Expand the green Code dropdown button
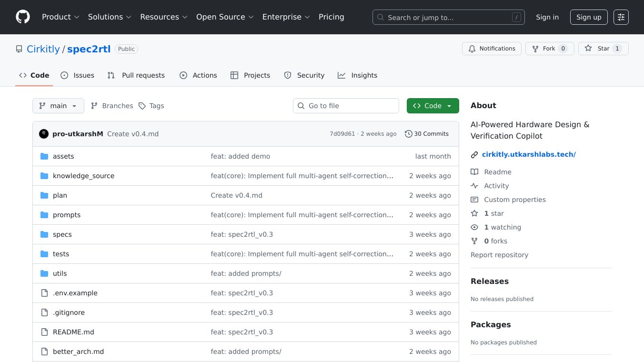Screen dimensions: 644x362 (433, 106)
